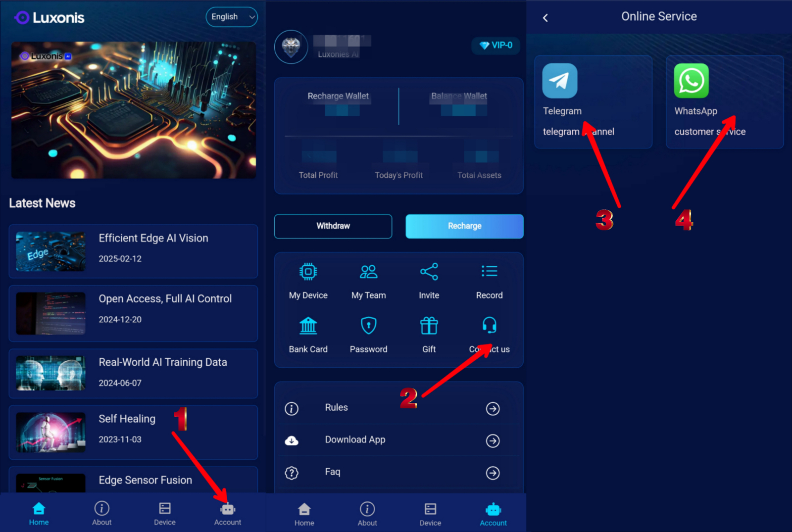Open the WhatsApp customer service icon

coord(691,81)
